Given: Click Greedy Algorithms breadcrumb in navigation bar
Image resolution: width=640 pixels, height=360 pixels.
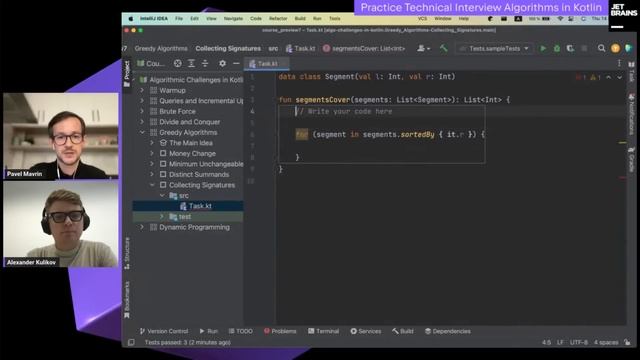Looking at the screenshot, I should (x=161, y=49).
